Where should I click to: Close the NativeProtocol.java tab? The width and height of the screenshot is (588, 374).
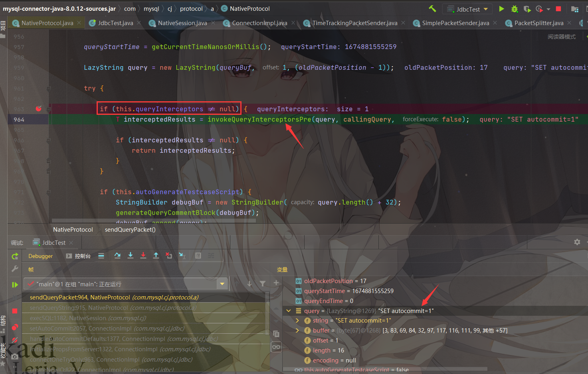point(79,23)
